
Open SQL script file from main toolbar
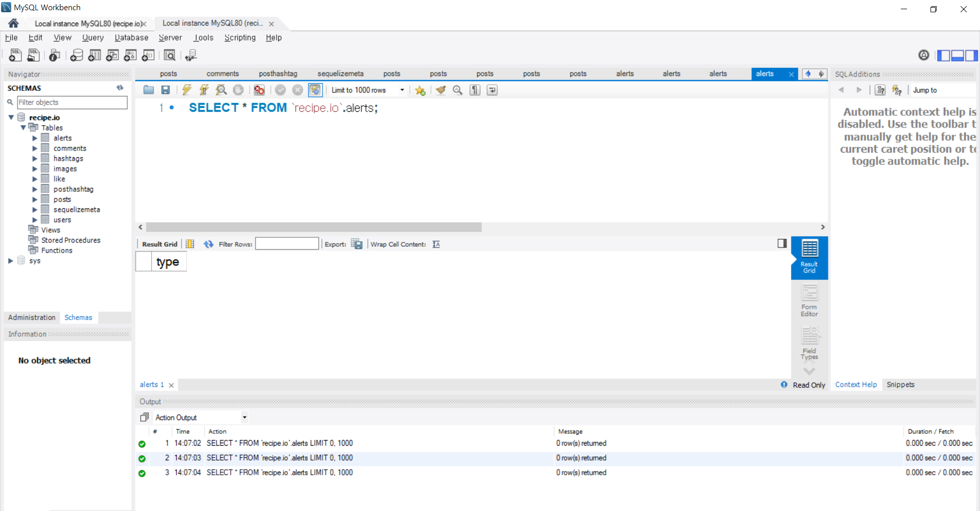pyautogui.click(x=33, y=55)
